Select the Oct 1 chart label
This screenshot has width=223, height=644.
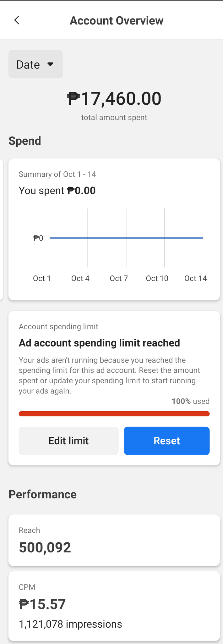pos(42,278)
